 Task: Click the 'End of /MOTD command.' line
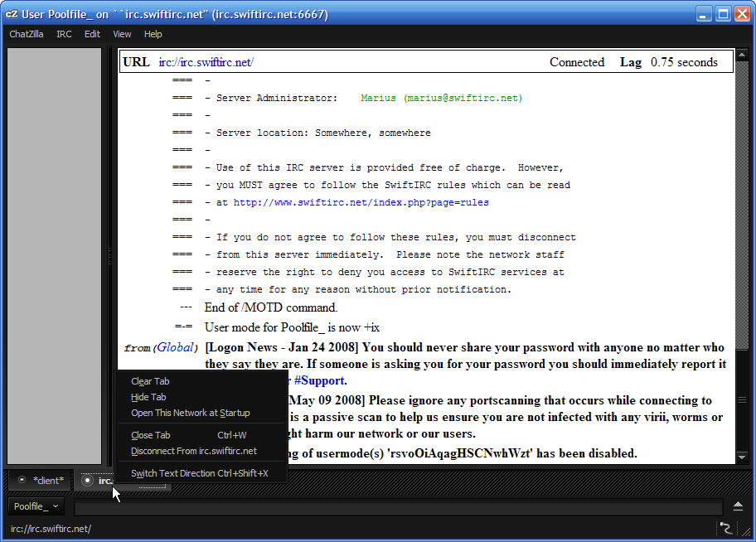point(271,307)
